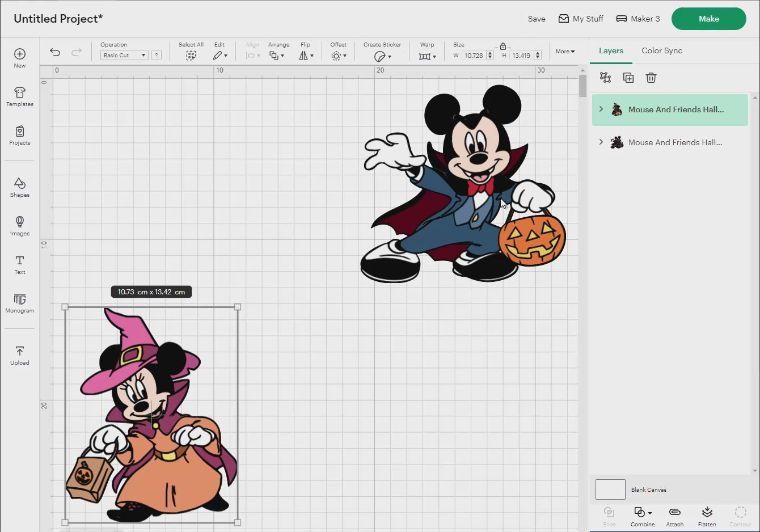
Task: Adjust the Height stepper arrows
Action: point(538,56)
